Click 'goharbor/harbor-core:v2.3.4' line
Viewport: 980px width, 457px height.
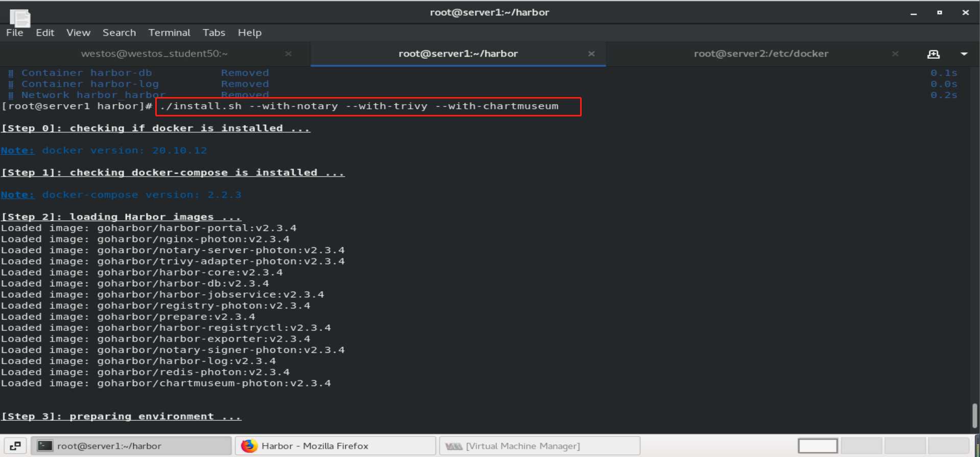click(142, 273)
